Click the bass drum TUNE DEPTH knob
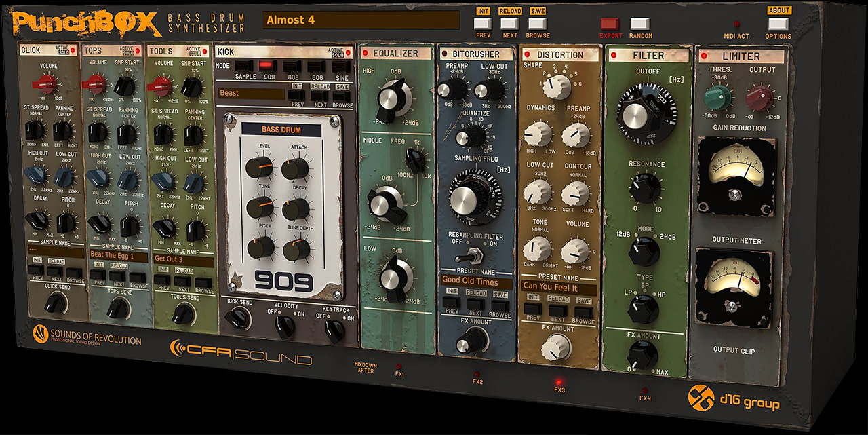This screenshot has height=435, width=868. pyautogui.click(x=296, y=249)
